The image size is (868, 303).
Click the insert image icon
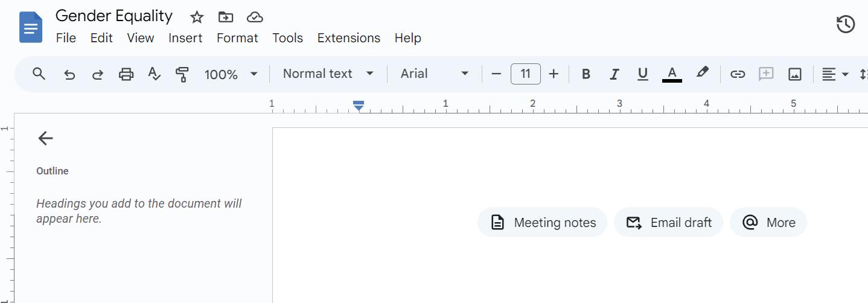tap(795, 74)
